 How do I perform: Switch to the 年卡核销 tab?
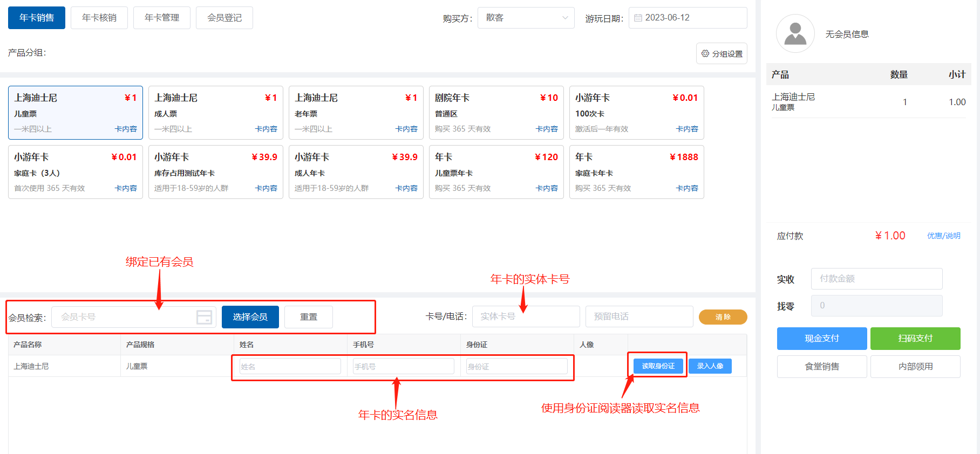(99, 18)
